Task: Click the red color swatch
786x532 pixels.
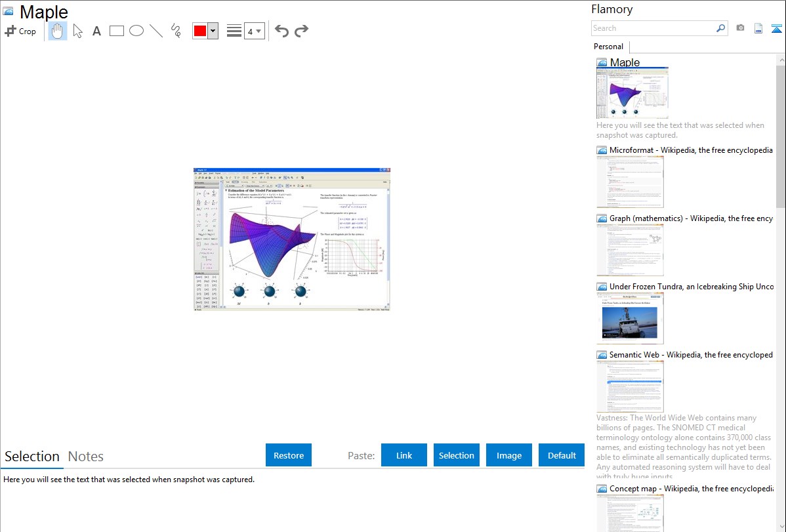Action: click(x=200, y=31)
